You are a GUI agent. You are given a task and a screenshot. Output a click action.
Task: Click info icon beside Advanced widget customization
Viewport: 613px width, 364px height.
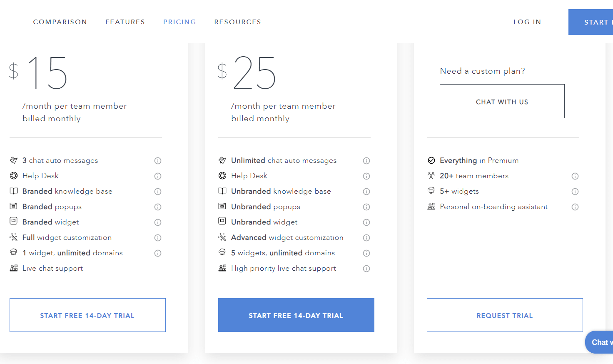366,238
